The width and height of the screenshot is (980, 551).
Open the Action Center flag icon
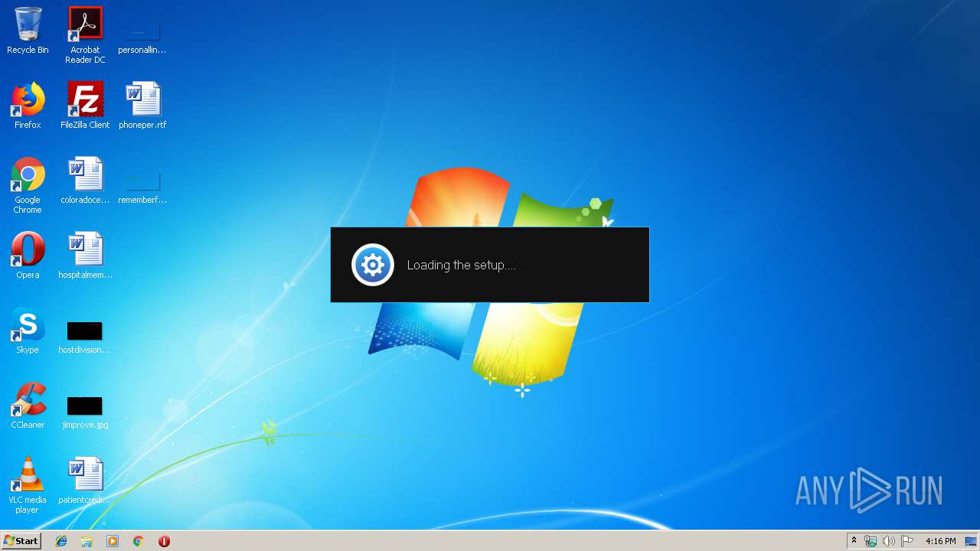[x=907, y=541]
